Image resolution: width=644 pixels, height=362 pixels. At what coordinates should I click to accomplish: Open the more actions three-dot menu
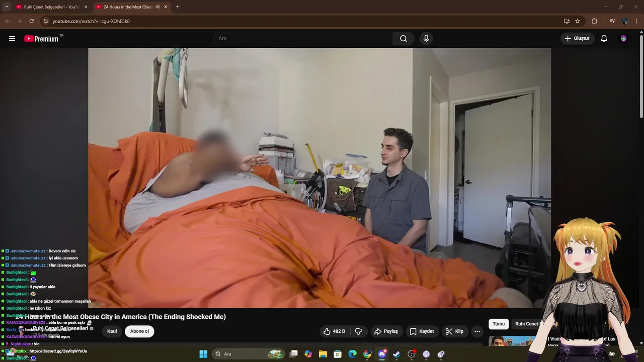(477, 331)
